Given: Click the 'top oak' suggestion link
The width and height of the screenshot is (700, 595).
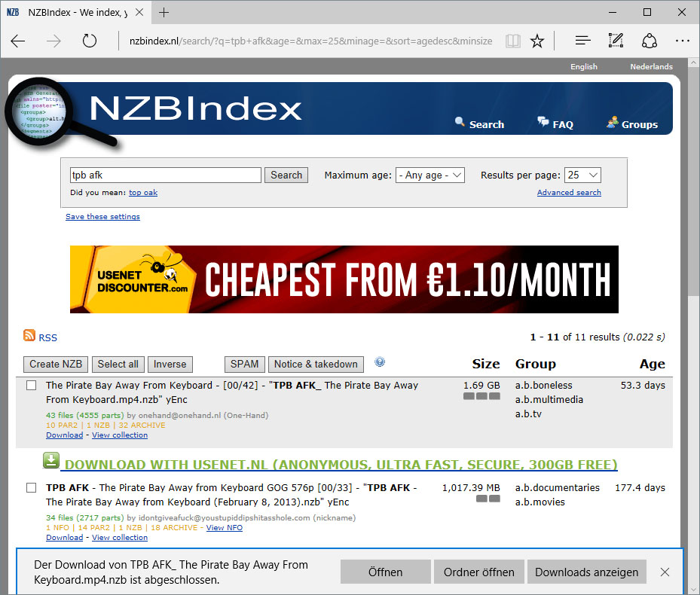Looking at the screenshot, I should click(143, 192).
